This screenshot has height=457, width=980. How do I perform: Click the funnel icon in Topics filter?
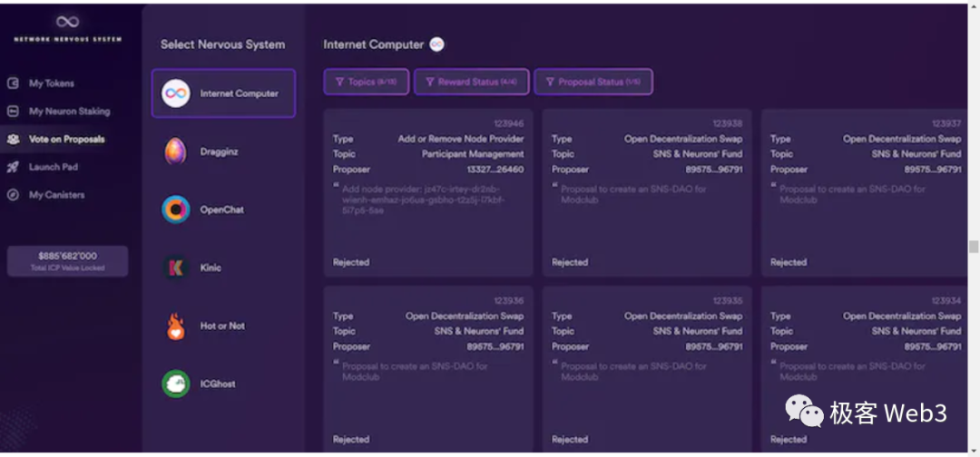pos(339,82)
